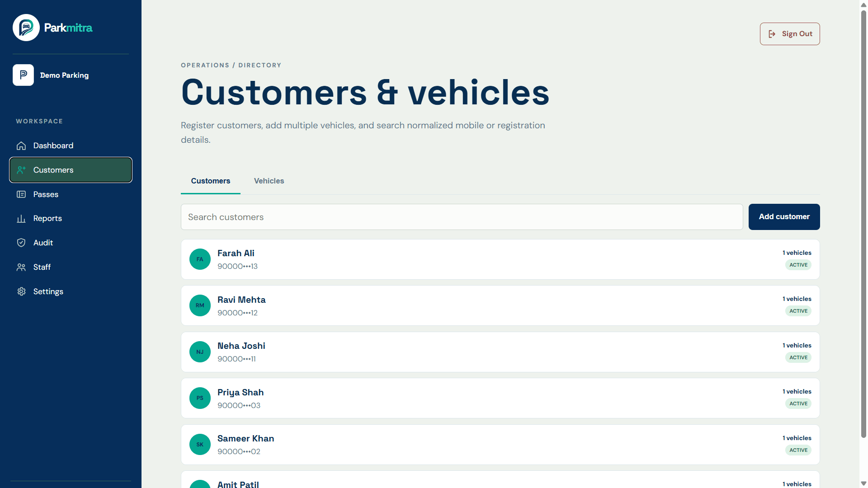Image resolution: width=868 pixels, height=488 pixels.
Task: Click the Dashboard home icon
Action: pos(21,145)
